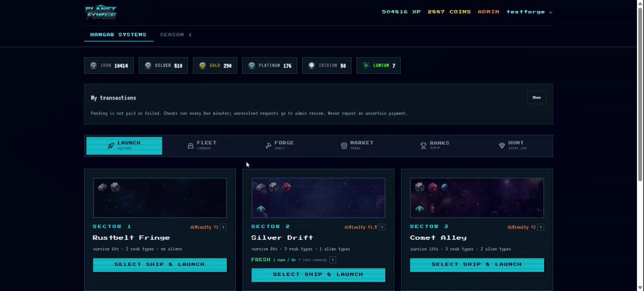The image size is (644, 291).
Task: Click the Silver Drift title
Action: coord(282,237)
